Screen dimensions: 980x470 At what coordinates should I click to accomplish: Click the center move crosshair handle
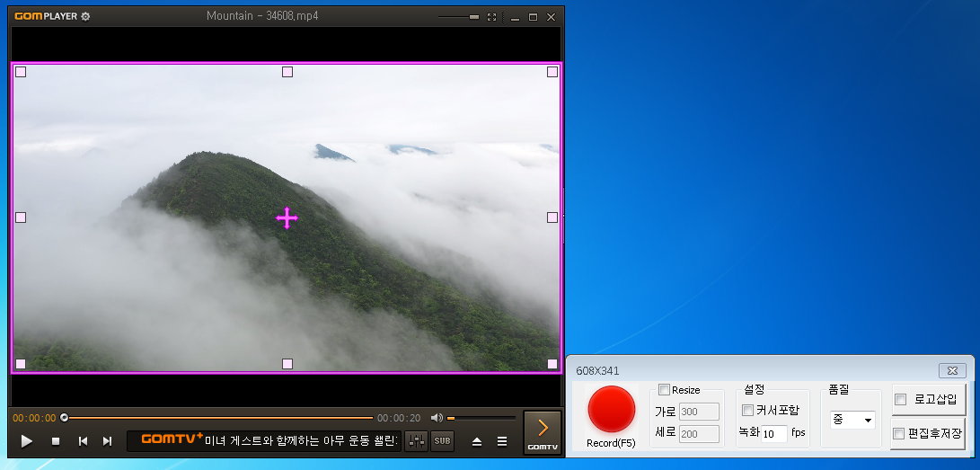click(287, 218)
